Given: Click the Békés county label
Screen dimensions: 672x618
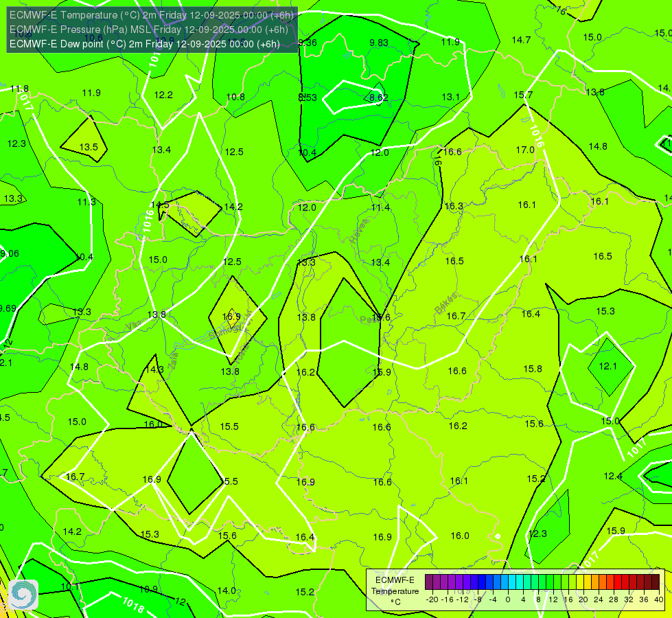Looking at the screenshot, I should coord(445,304).
